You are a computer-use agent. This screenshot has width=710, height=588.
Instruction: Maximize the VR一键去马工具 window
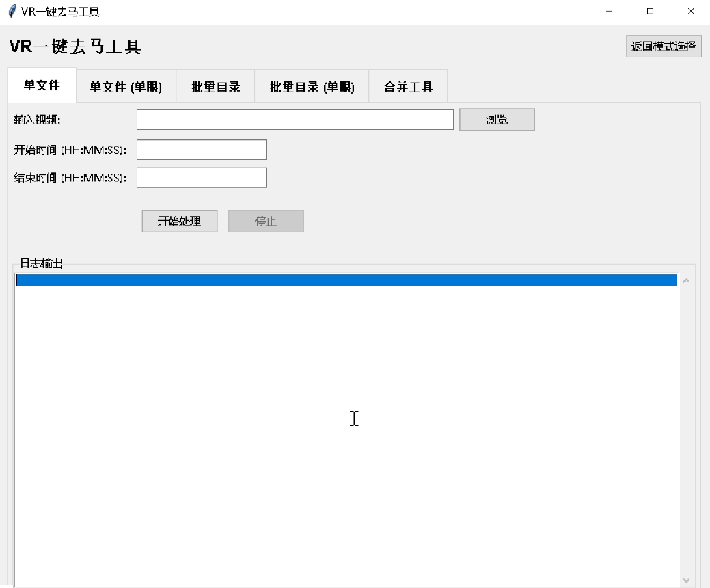(x=650, y=12)
